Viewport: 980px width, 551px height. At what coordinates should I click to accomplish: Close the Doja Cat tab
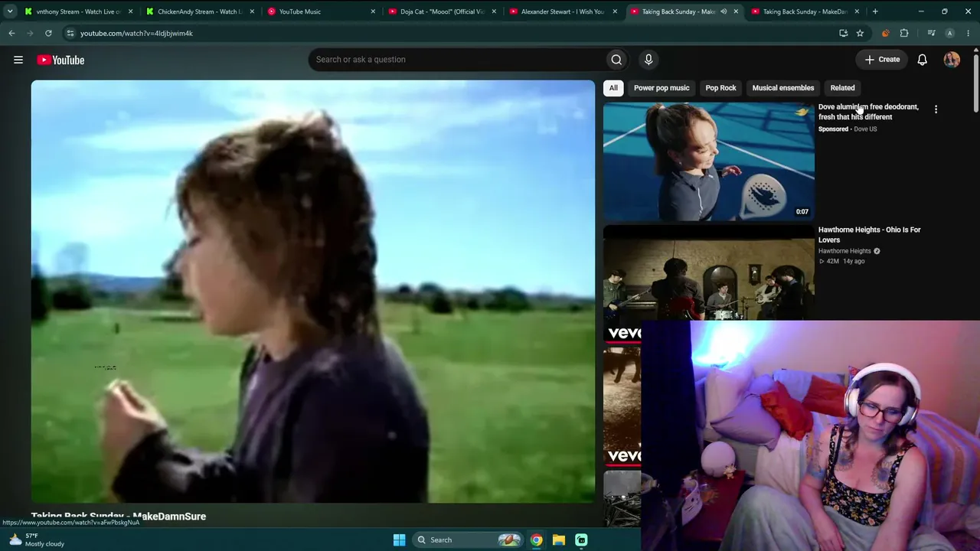click(494, 11)
